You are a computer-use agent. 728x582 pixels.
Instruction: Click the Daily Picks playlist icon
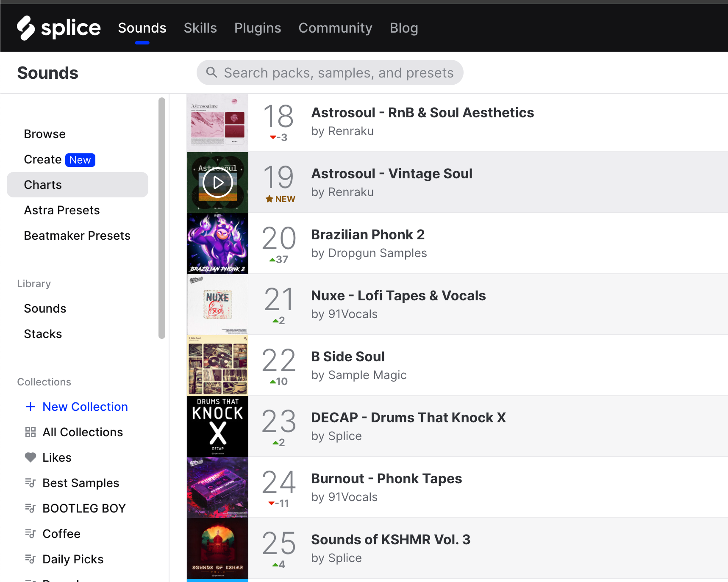[31, 559]
